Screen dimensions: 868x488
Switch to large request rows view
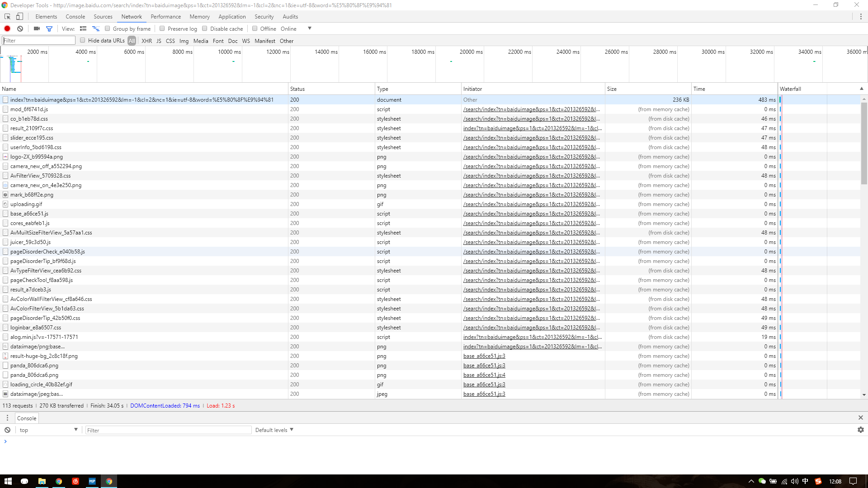click(x=83, y=28)
